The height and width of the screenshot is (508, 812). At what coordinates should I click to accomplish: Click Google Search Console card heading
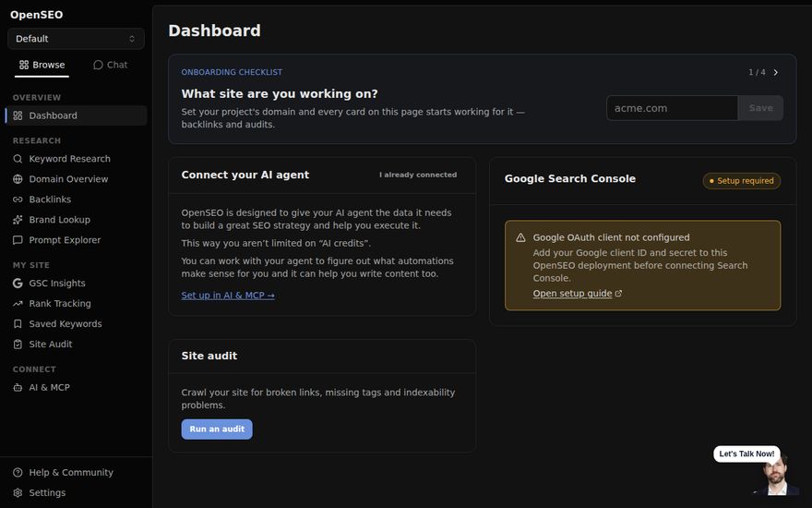(570, 179)
